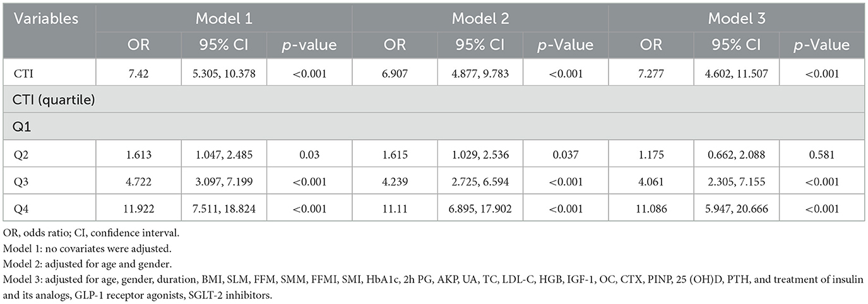Select the Model 2 header cell
The width and height of the screenshot is (868, 304).
(480, 19)
